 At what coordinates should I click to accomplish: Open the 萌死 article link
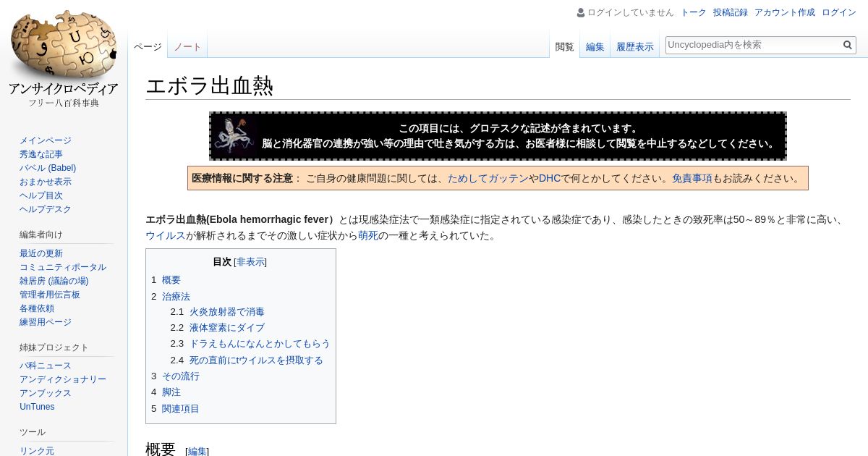click(x=368, y=236)
